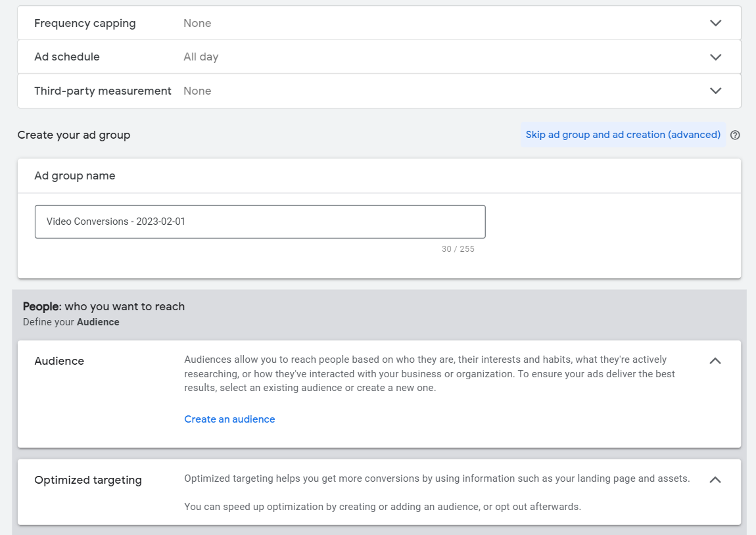
Task: Open help icon beside Skip ad group
Action: tap(735, 135)
